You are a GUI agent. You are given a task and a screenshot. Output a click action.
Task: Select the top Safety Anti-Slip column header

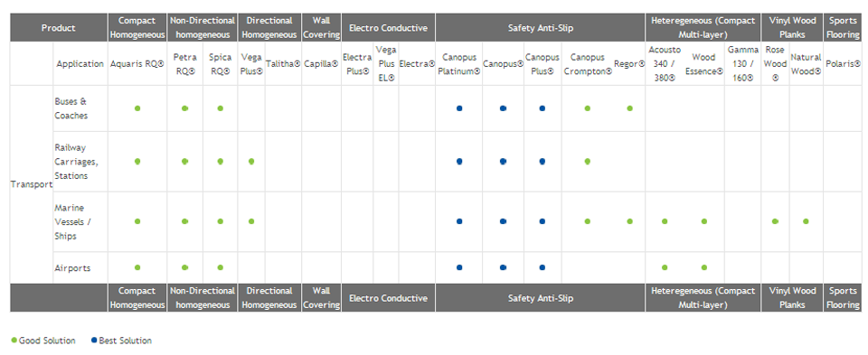(541, 28)
